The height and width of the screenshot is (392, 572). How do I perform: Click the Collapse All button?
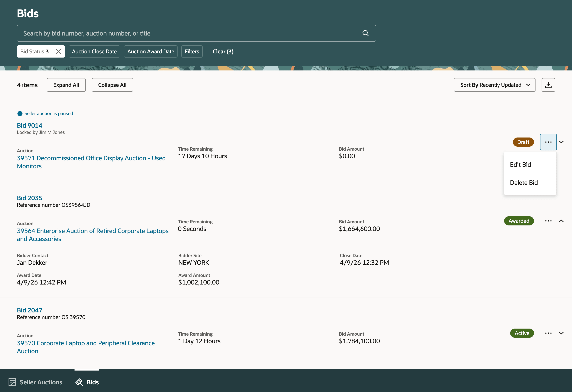pyautogui.click(x=112, y=85)
